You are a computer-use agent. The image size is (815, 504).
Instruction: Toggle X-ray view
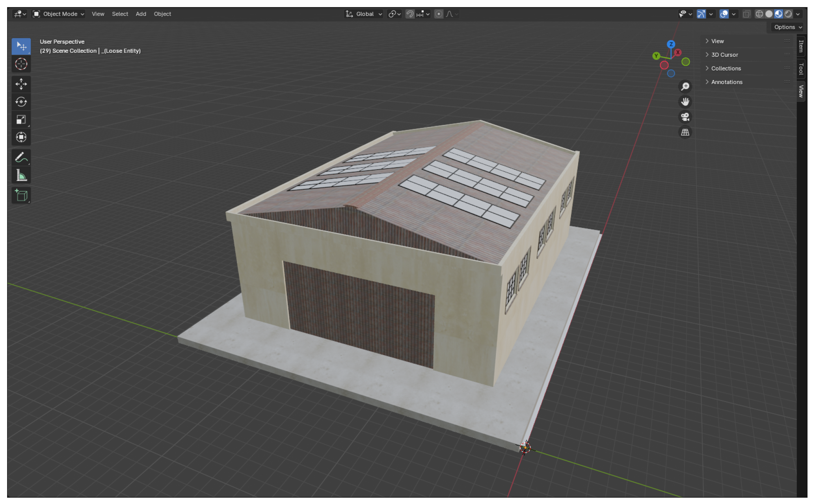click(746, 14)
